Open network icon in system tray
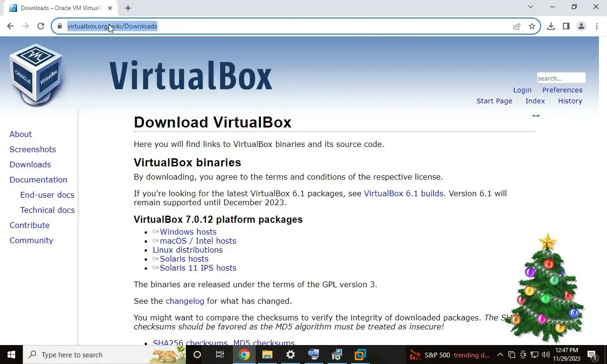Viewport: 607px width, 364px height. click(534, 355)
